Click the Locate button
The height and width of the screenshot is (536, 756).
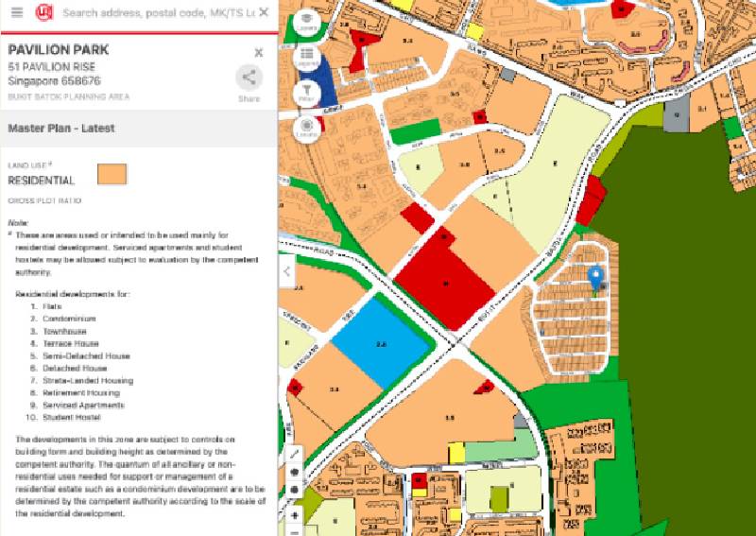coord(306,128)
